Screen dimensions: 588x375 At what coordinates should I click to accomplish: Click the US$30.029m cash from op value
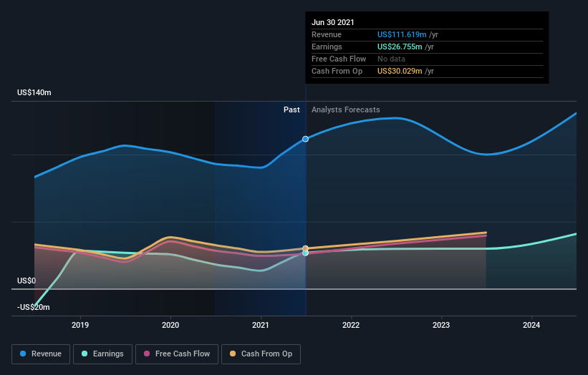pos(400,71)
